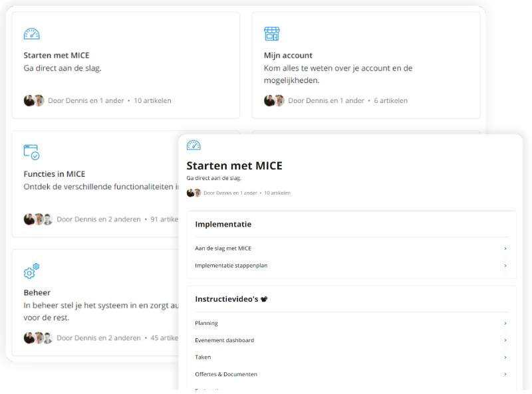Click the chevron on Evenement dashboard row
This screenshot has height=394, width=532.
(x=505, y=340)
